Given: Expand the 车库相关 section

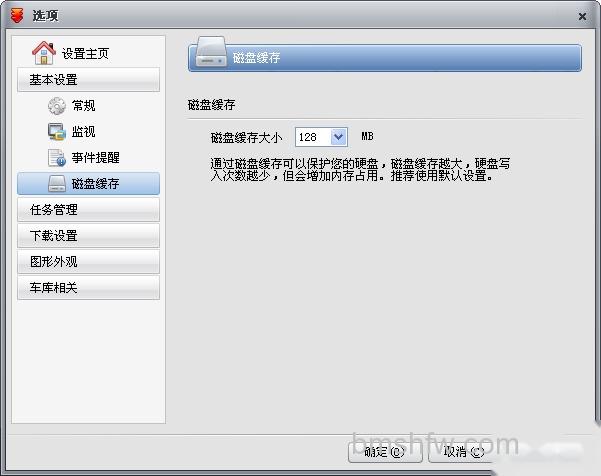Looking at the screenshot, I should click(89, 287).
